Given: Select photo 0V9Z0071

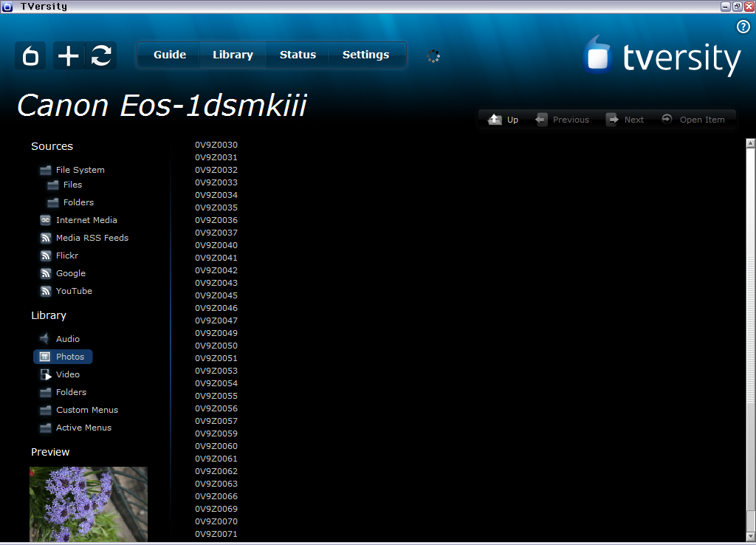Looking at the screenshot, I should pos(216,534).
